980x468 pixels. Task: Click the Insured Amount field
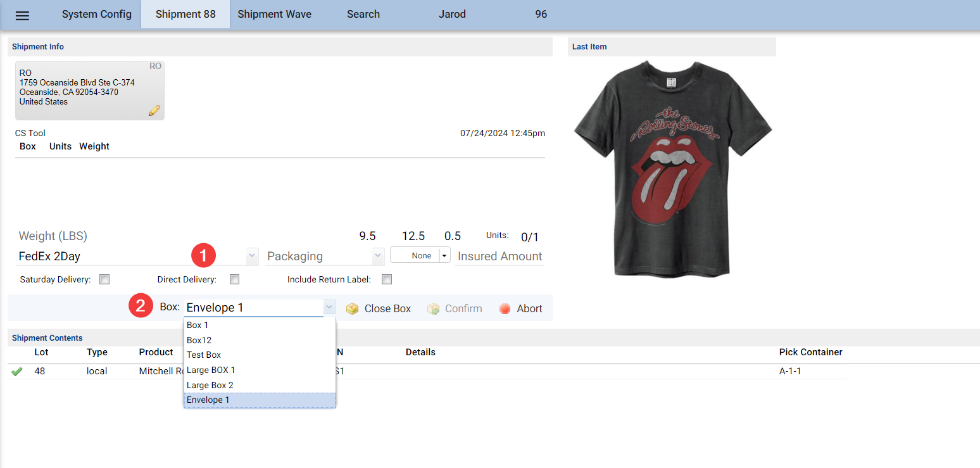click(499, 256)
